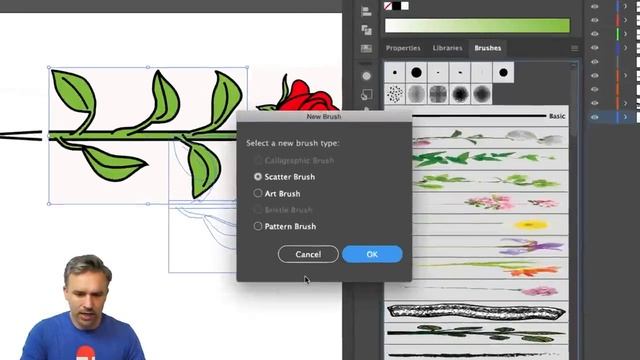
Task: Open the Align panel icon in dock
Action: 366,11
